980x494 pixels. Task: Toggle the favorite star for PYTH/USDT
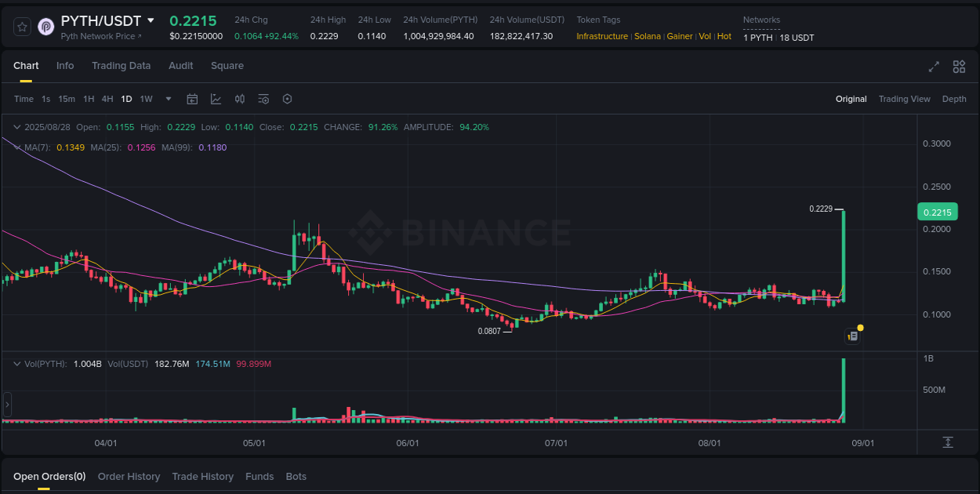coord(21,26)
